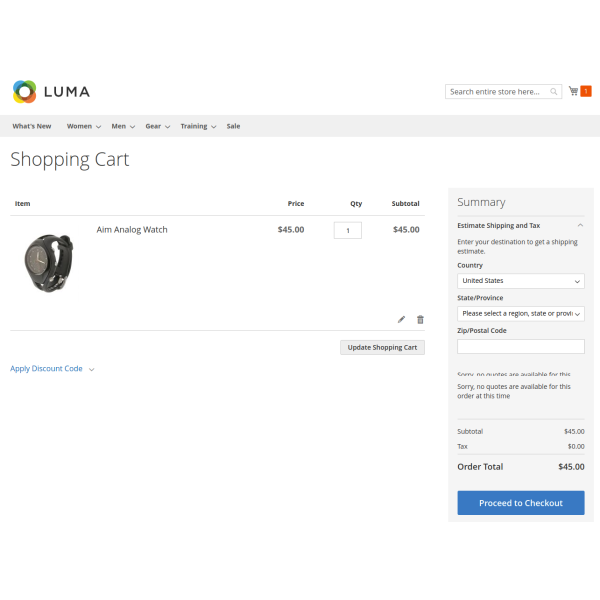Edit the Aim Analog Watch item
600x600 pixels.
pos(401,319)
